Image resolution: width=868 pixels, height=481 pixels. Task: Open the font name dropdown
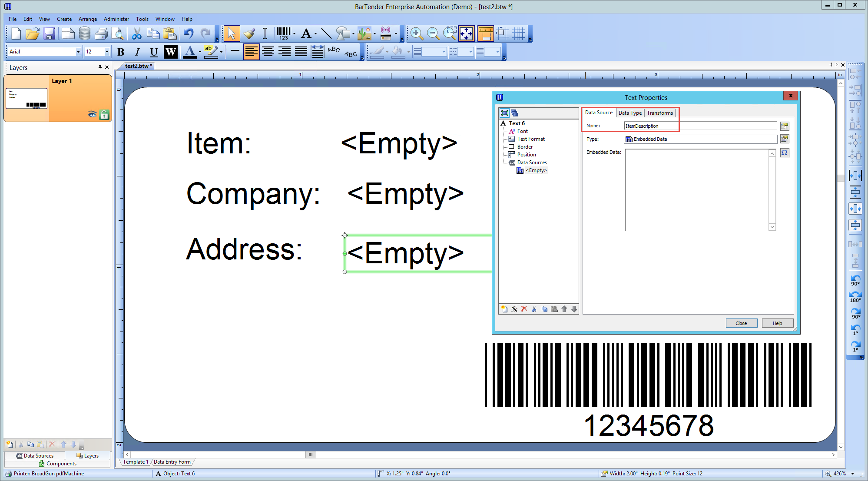tap(78, 52)
